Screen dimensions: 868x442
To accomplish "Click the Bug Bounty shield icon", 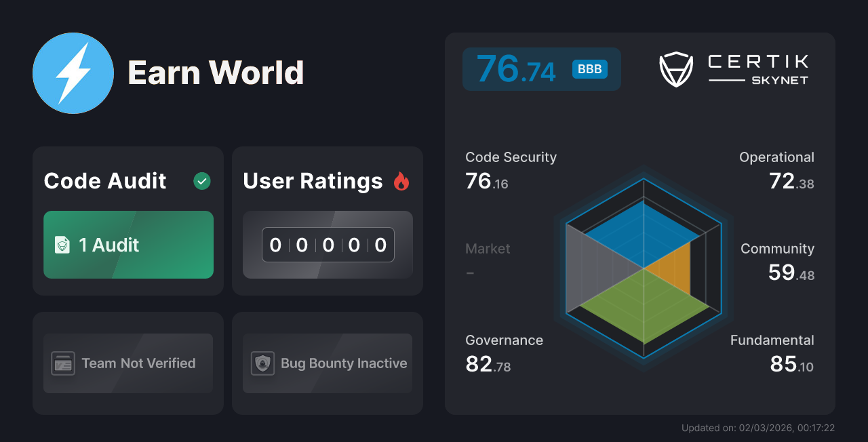I will 264,363.
